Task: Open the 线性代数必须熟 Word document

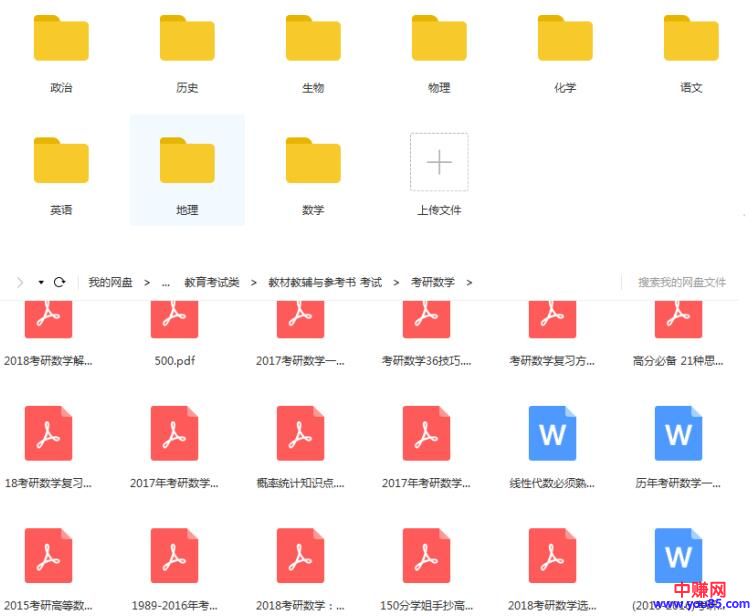Action: [552, 434]
